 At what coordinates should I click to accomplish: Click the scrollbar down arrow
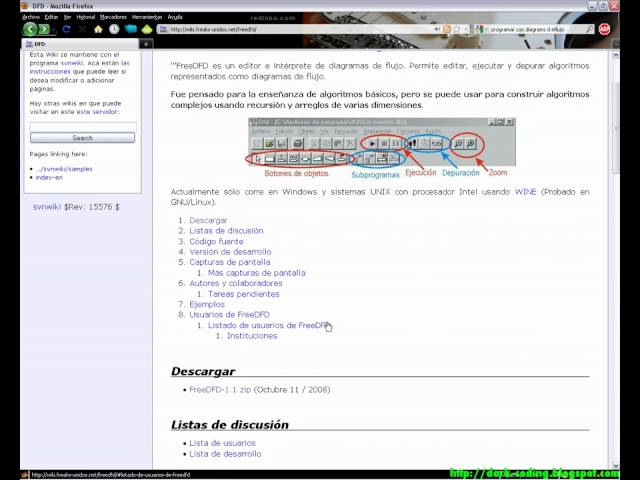click(x=616, y=465)
